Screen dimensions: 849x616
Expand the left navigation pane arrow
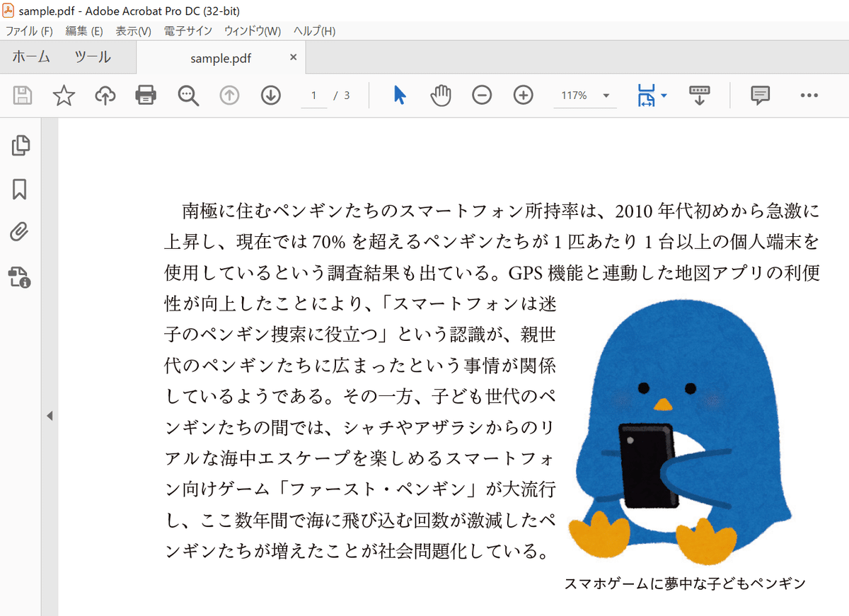[50, 416]
